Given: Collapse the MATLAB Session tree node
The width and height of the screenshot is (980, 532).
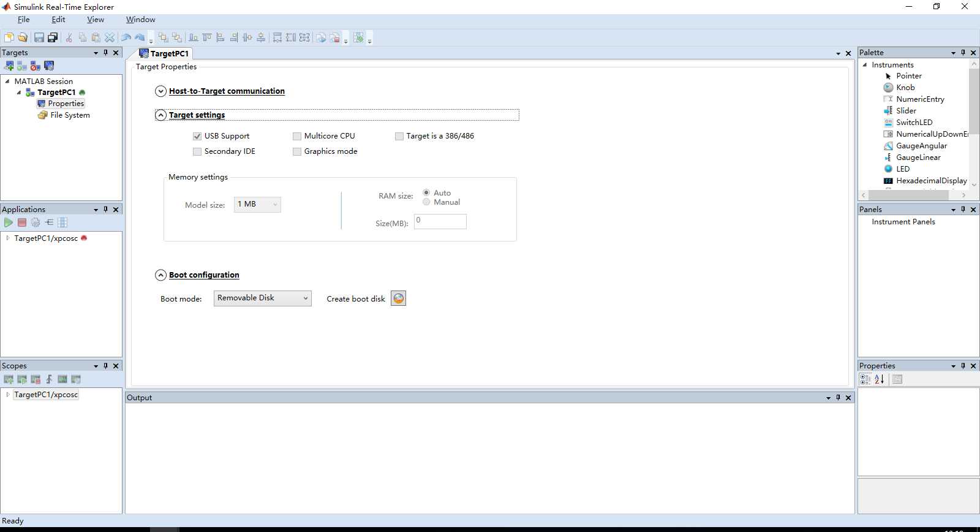Looking at the screenshot, I should pos(7,81).
